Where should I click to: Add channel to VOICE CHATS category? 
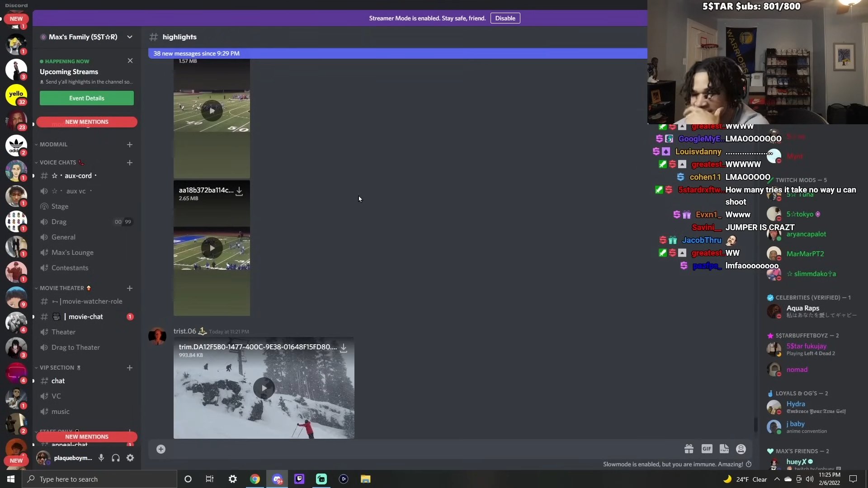point(130,163)
